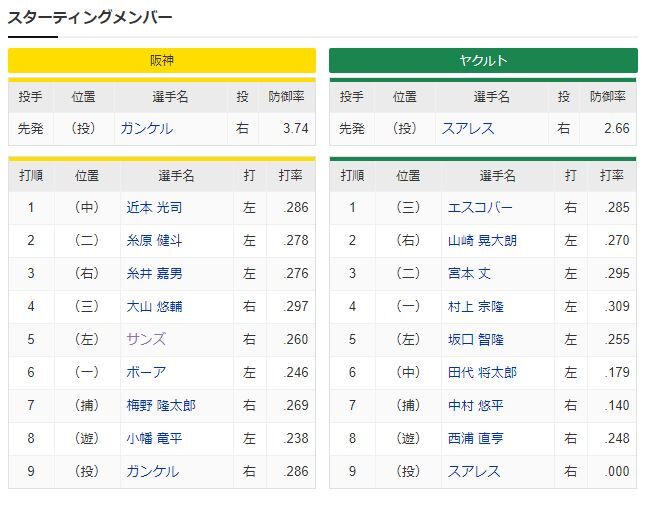The height and width of the screenshot is (506, 646).
Task: Click 糸井 嘉男 in Hanshin lineup
Action: (154, 273)
